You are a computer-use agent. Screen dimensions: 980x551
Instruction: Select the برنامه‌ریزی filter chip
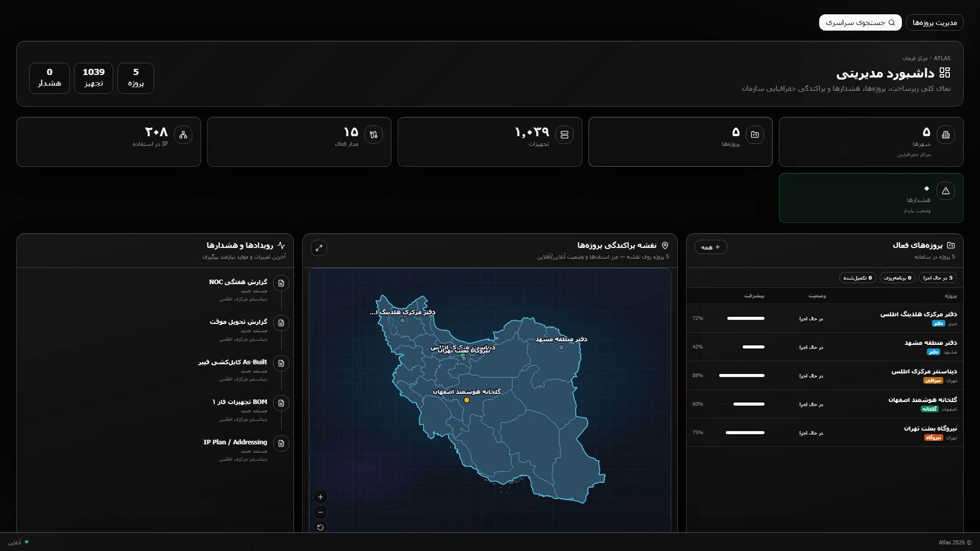(897, 278)
